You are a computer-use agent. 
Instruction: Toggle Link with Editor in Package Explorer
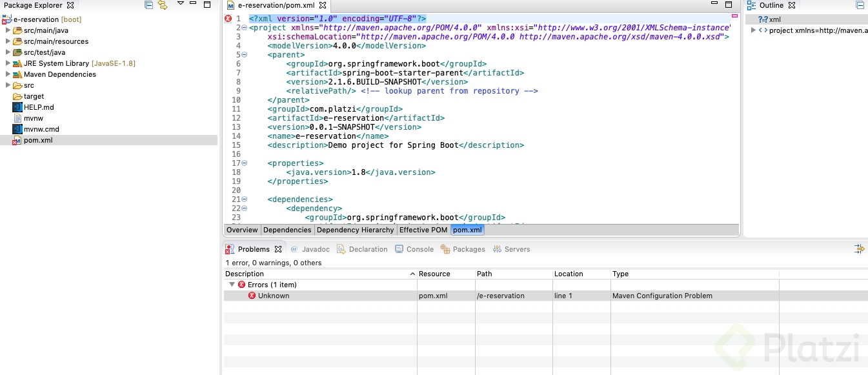tap(163, 5)
